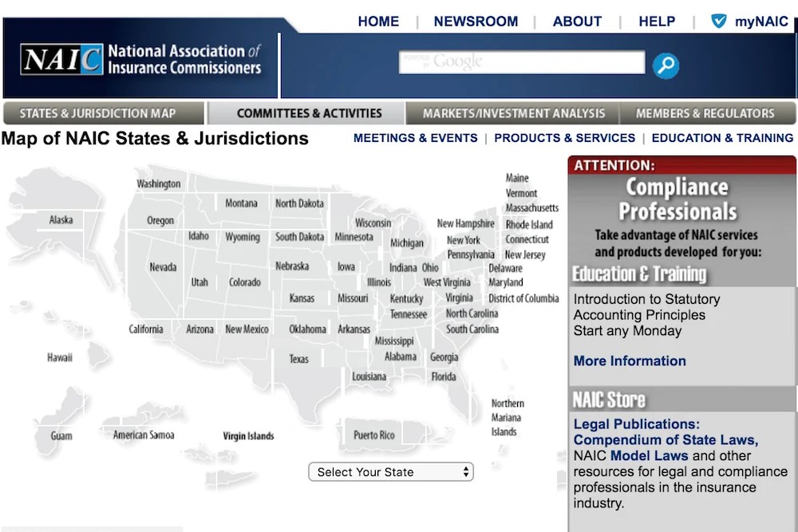Select American Samoa on the map
Screen dimensions: 798x532
pyautogui.click(x=144, y=435)
